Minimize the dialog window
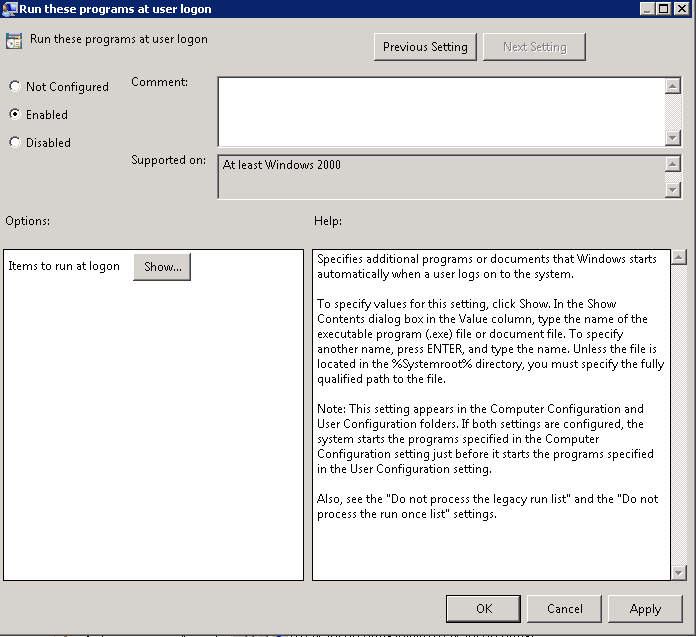 (x=647, y=8)
